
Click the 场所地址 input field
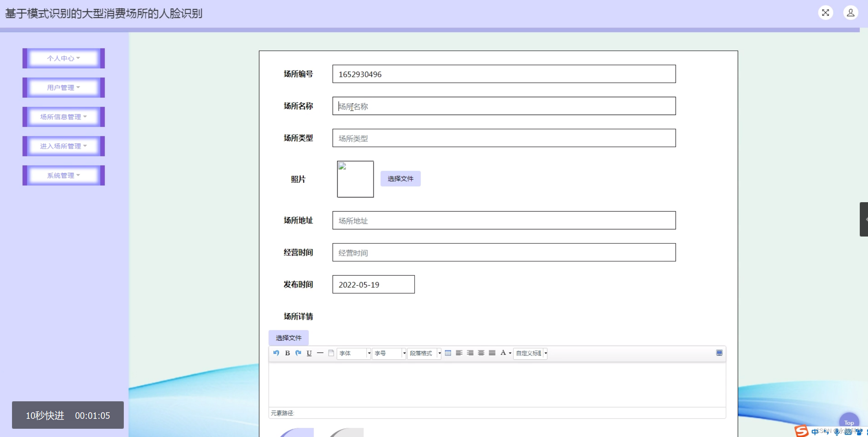(503, 220)
